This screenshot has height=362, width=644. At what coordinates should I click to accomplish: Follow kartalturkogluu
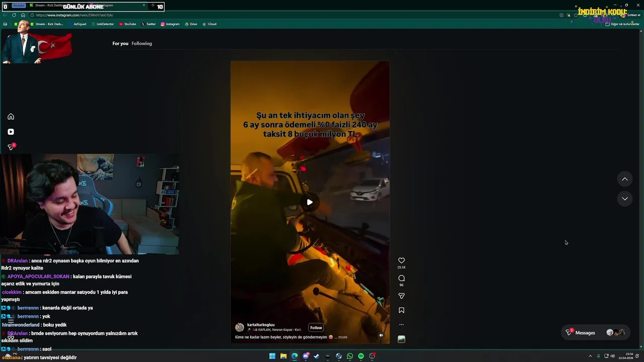(x=316, y=327)
